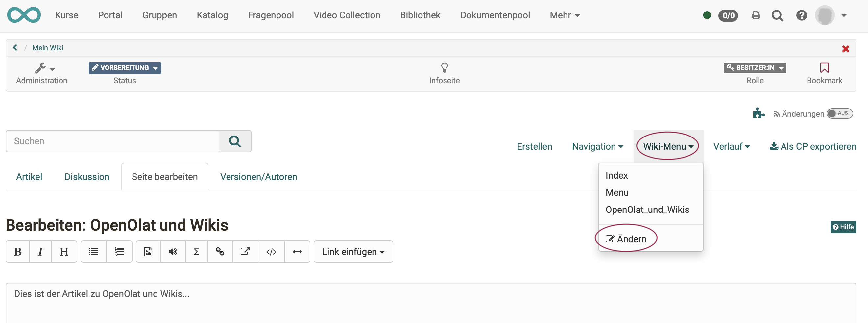The image size is (868, 323).
Task: Insert an image into the article
Action: (148, 252)
